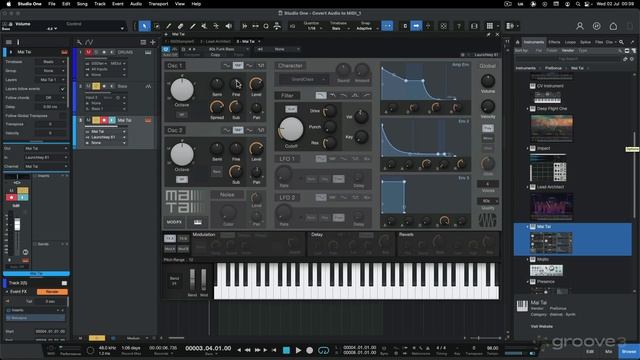
Task: Click the Stop transport button
Action: (x=287, y=350)
